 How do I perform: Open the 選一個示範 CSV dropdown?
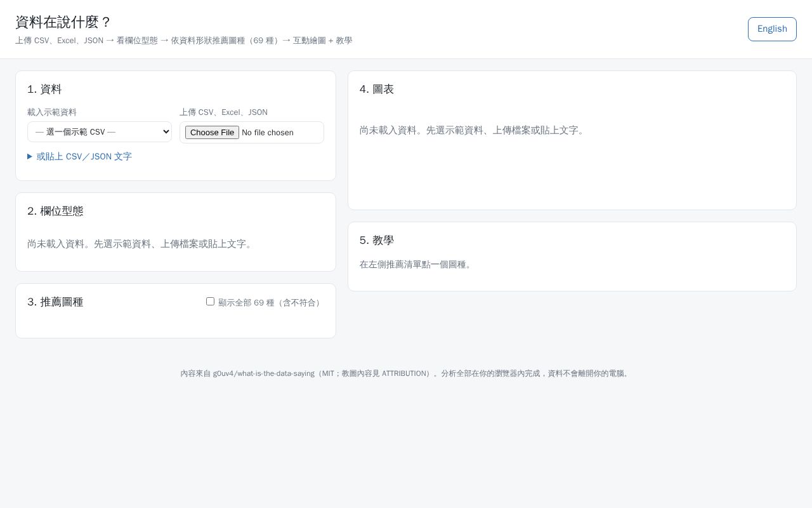[100, 132]
